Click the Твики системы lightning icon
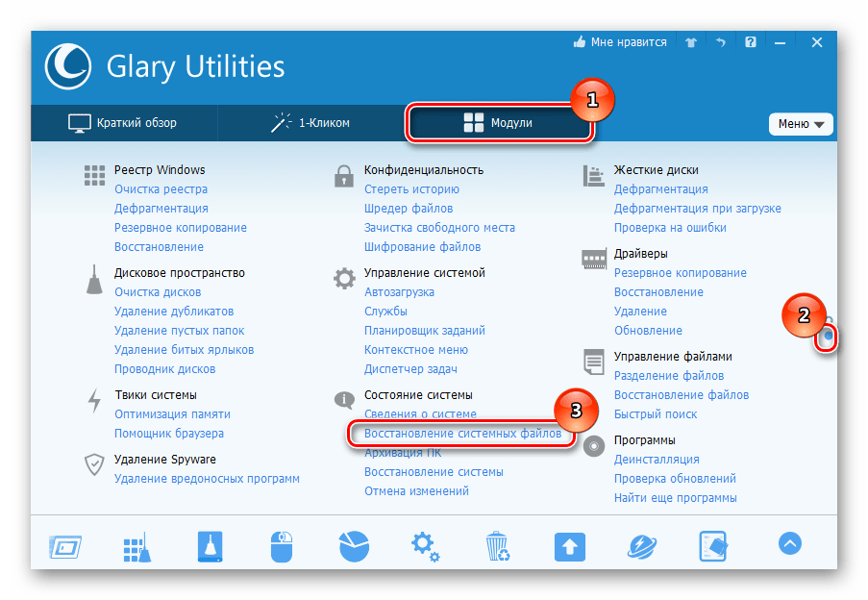This screenshot has width=868, height=600. tap(94, 400)
